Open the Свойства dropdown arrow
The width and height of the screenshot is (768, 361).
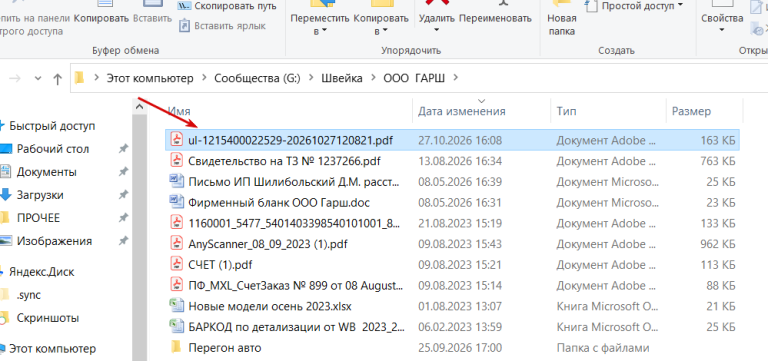(x=722, y=30)
